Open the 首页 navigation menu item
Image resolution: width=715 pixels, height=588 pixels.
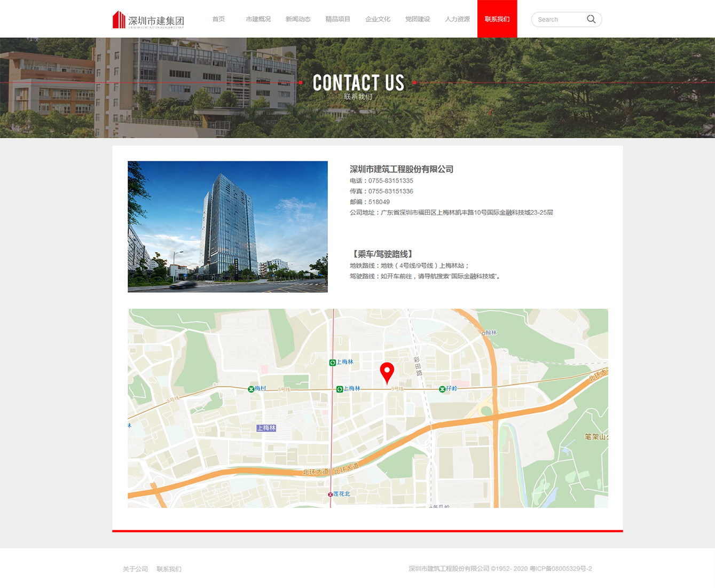[x=218, y=19]
